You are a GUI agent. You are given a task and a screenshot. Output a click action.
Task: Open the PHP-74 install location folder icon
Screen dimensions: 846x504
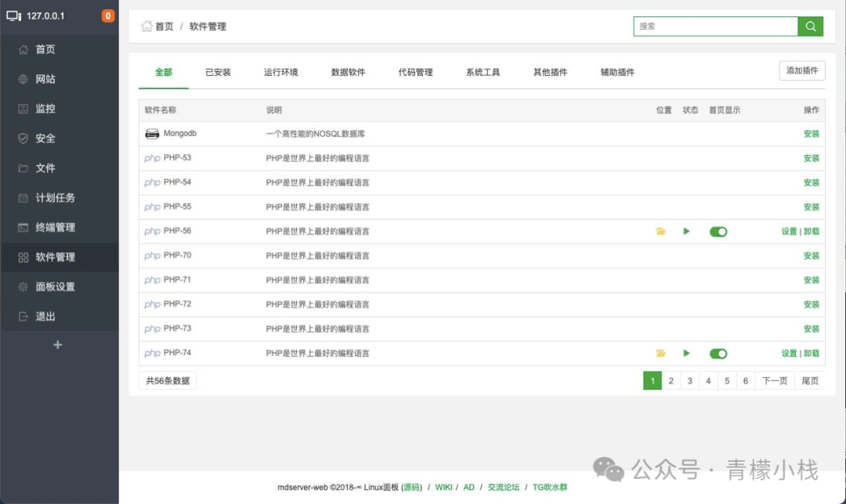(660, 353)
